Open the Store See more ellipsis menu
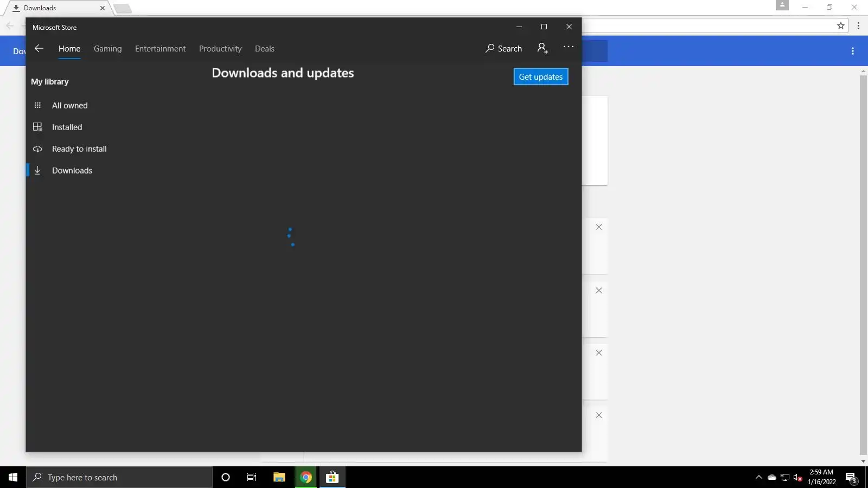Image resolution: width=868 pixels, height=488 pixels. pos(568,47)
